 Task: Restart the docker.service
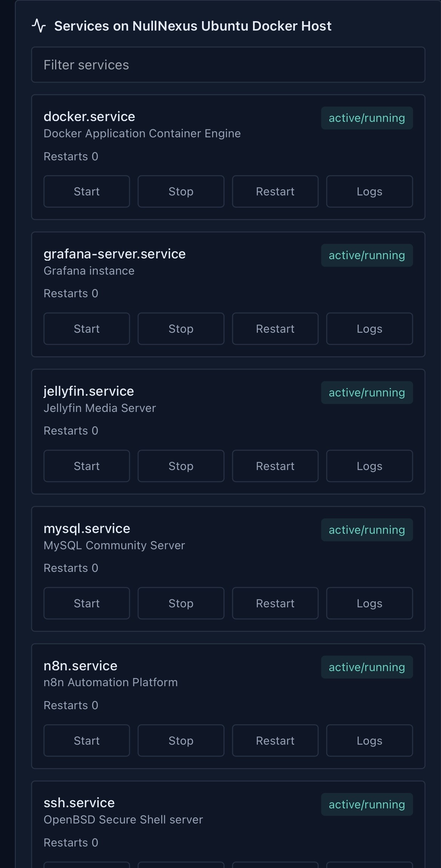coord(275,191)
